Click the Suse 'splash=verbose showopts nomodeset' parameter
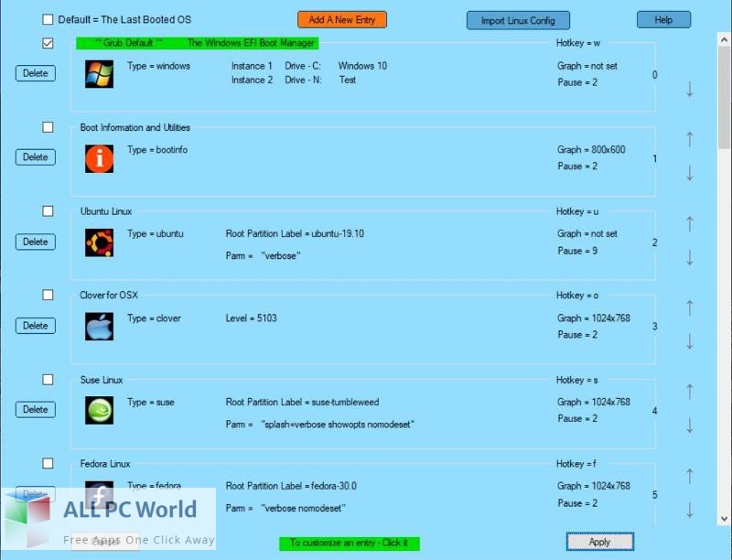The width and height of the screenshot is (732, 560). coord(338,425)
